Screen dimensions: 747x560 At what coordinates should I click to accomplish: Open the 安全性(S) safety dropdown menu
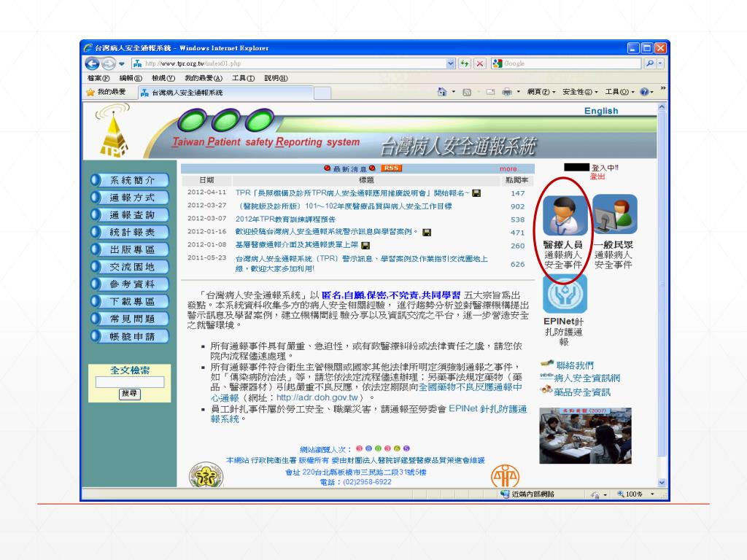pos(579,92)
